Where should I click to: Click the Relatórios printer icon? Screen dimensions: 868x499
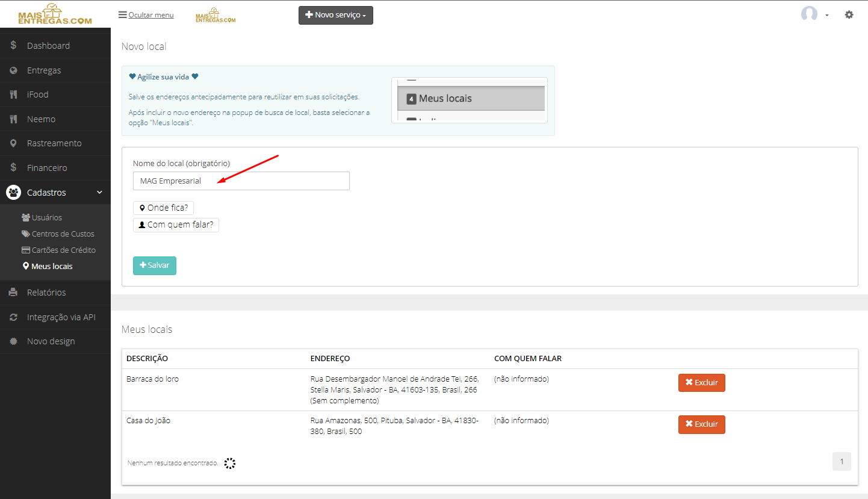[x=13, y=293]
